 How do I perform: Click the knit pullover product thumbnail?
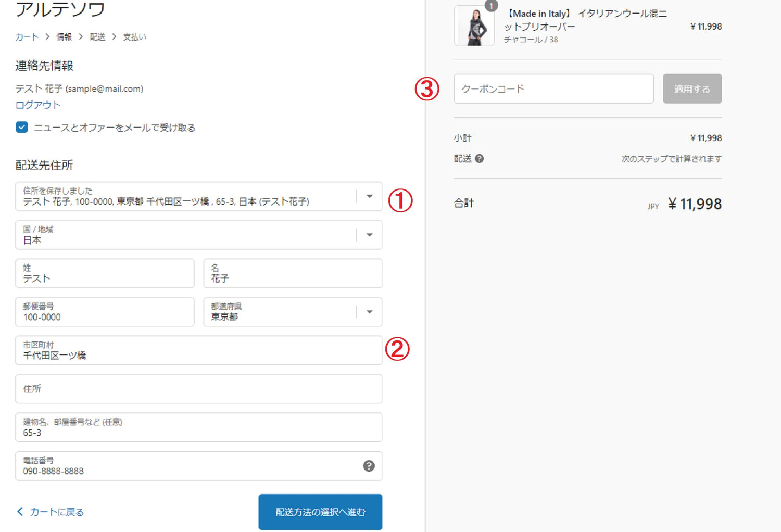474,27
